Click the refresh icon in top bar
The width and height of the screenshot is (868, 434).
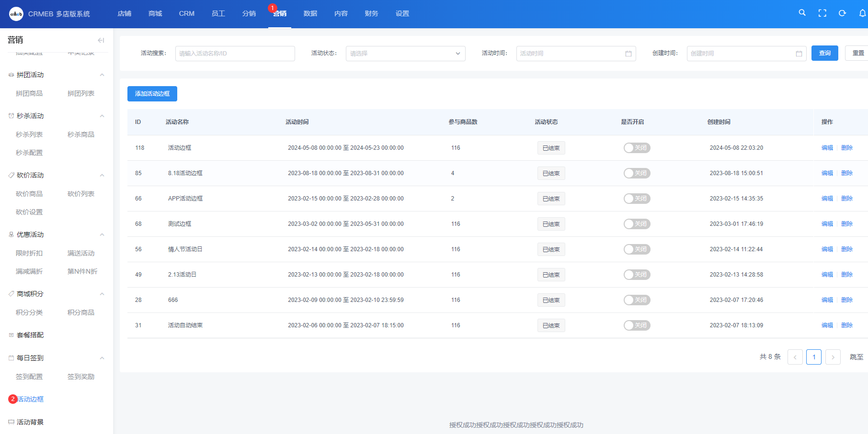coord(842,13)
